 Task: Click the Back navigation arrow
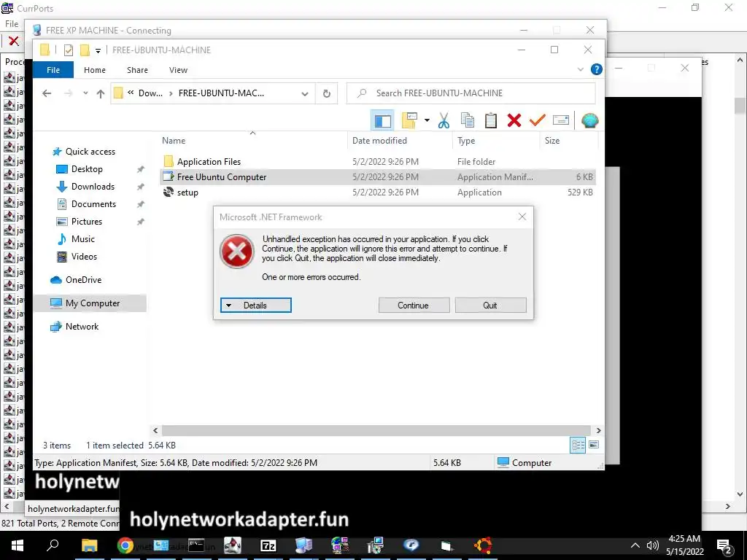(46, 93)
